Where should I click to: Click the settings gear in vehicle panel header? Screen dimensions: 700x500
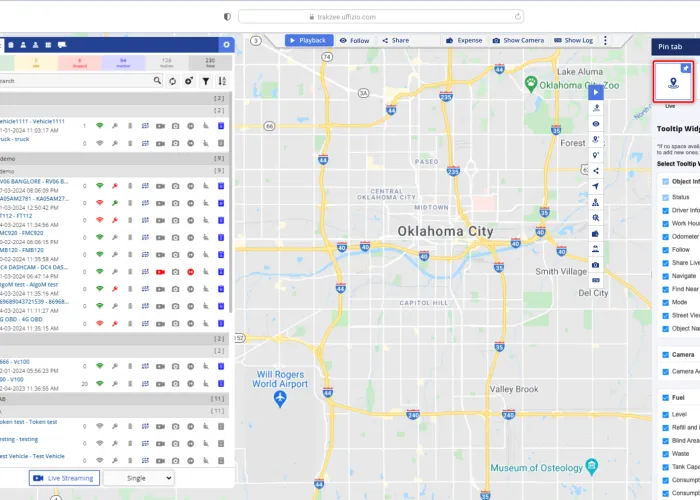(x=226, y=45)
